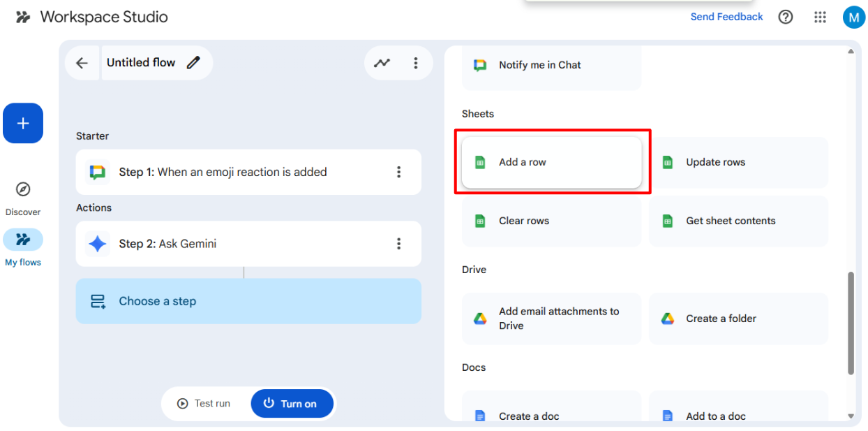
Task: Click the Send Feedback link
Action: [x=726, y=17]
